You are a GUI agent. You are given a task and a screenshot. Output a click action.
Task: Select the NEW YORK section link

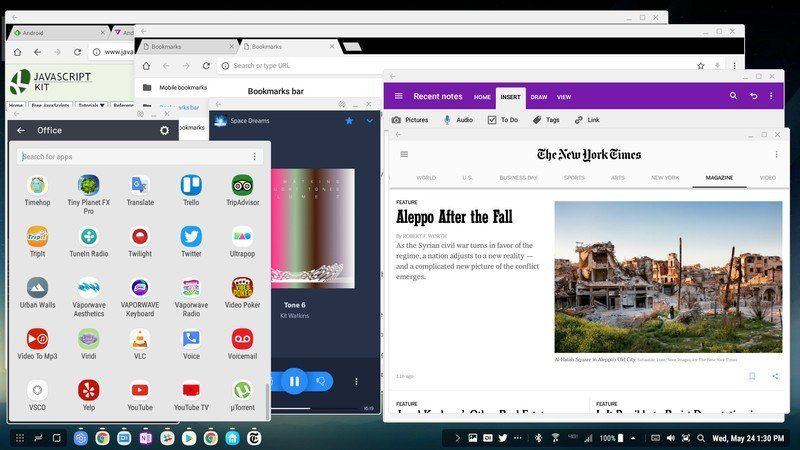(x=665, y=178)
